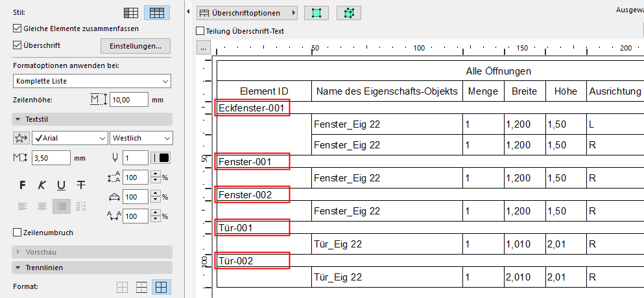Screen dimensions: 644x298
Task: Open the Westlich script dropdown
Action: pos(141,139)
